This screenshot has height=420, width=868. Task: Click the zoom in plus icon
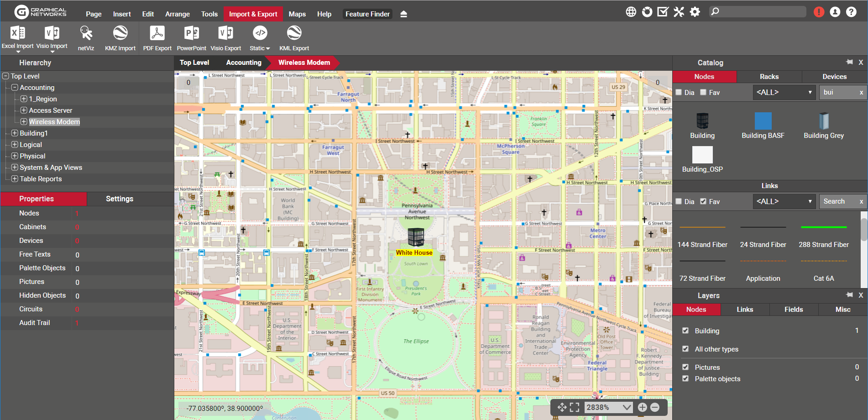pos(642,407)
